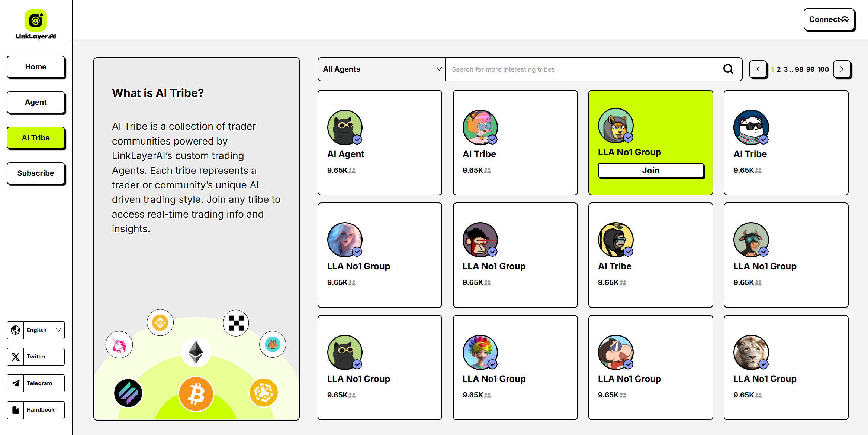Open the AI Agent tribe card avatar

tap(345, 127)
